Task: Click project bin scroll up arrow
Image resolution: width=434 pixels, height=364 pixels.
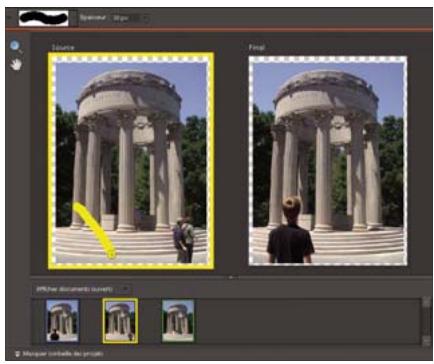Action: (426, 302)
